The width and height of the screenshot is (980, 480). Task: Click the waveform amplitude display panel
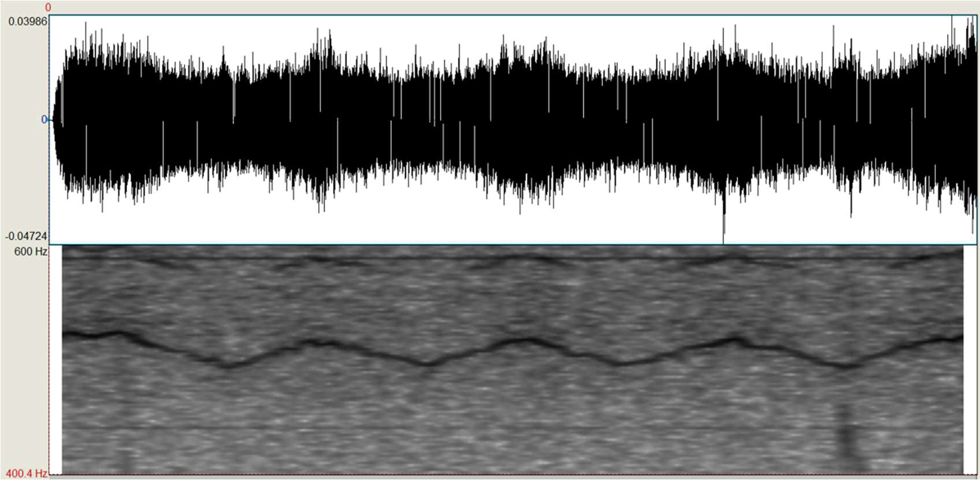[513, 130]
